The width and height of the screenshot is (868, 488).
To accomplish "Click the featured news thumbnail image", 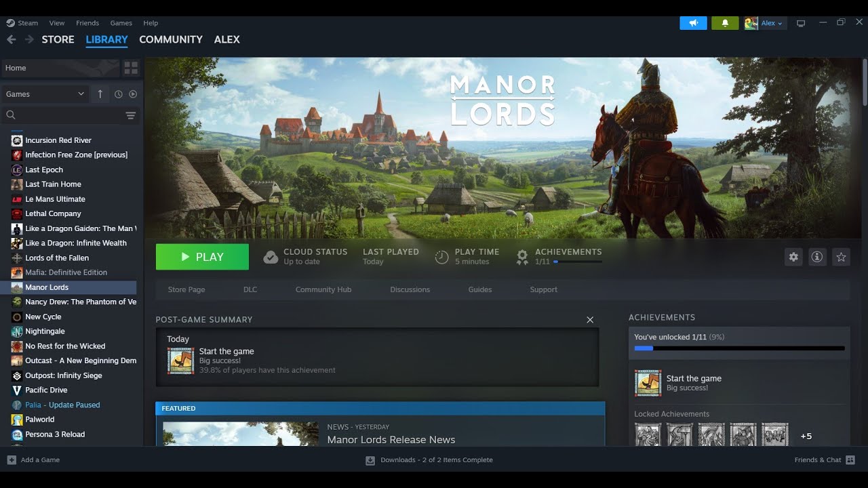I will [x=241, y=434].
